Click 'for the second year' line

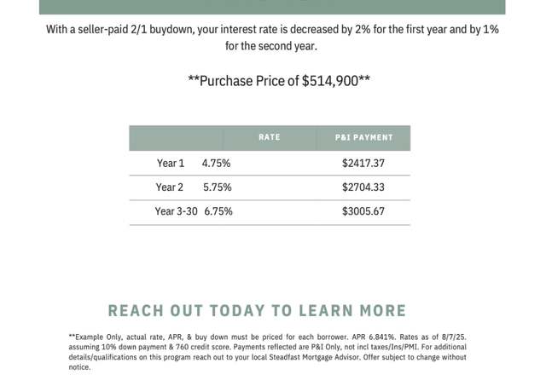[271, 46]
